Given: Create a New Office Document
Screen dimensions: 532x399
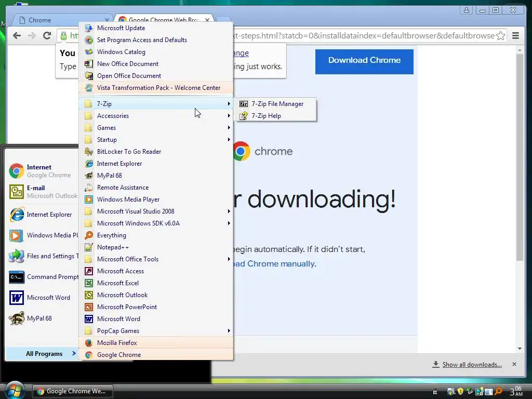Looking at the screenshot, I should click(x=156, y=63).
